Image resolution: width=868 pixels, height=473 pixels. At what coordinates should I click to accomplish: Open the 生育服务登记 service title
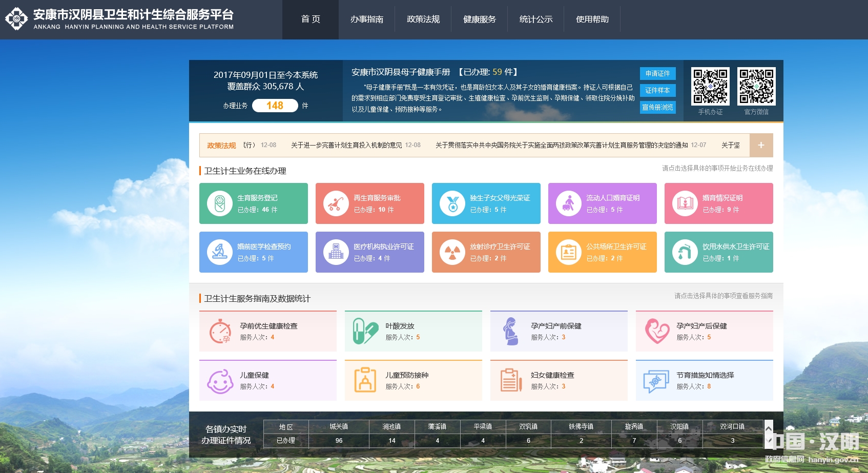pos(257,198)
